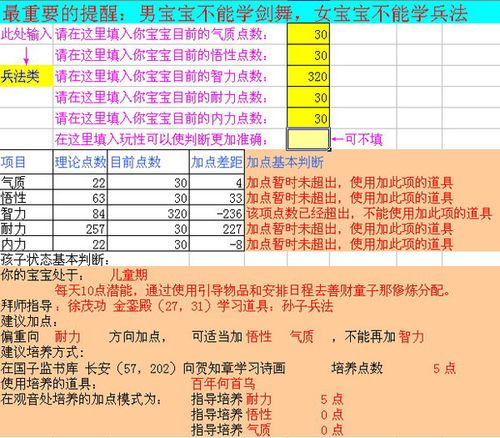Click the 悟性 gap value 33

click(x=217, y=198)
